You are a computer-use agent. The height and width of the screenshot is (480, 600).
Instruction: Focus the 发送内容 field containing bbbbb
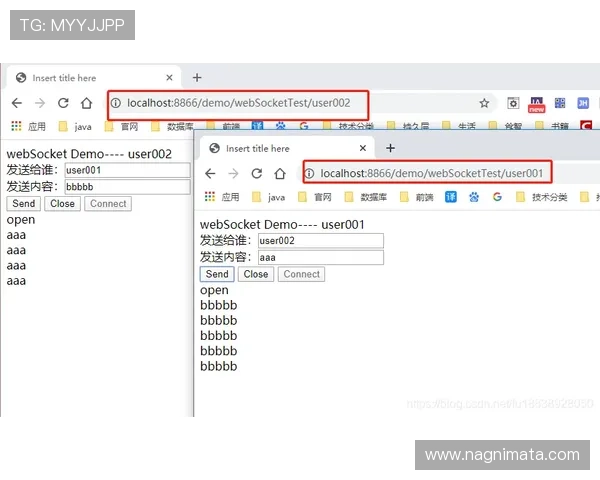127,187
